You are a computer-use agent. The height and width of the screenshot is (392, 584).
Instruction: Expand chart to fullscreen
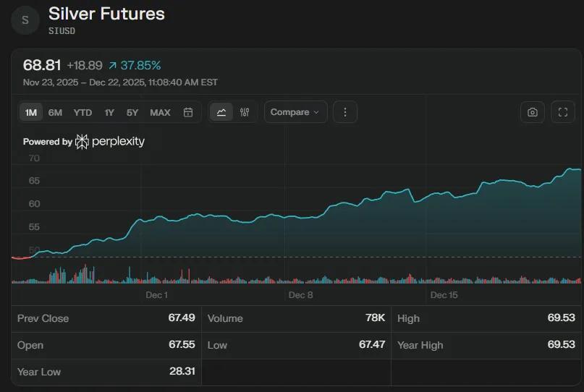pos(563,112)
